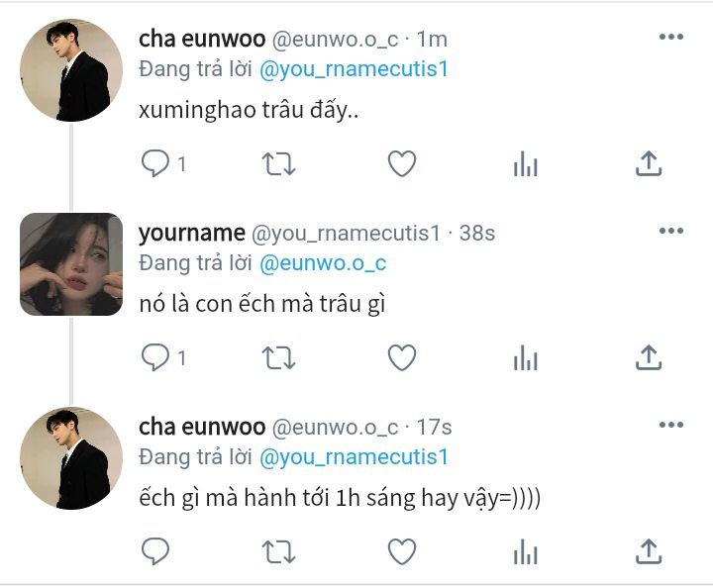This screenshot has width=713, height=588.
Task: Reply to 'nó là con ếch' tweet
Action: pos(155,357)
